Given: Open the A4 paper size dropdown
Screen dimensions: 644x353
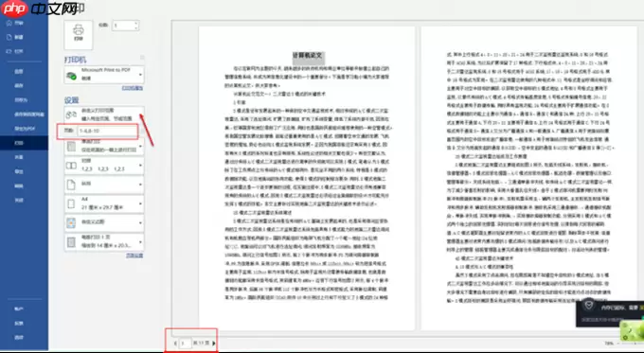Looking at the screenshot, I should point(104,204).
